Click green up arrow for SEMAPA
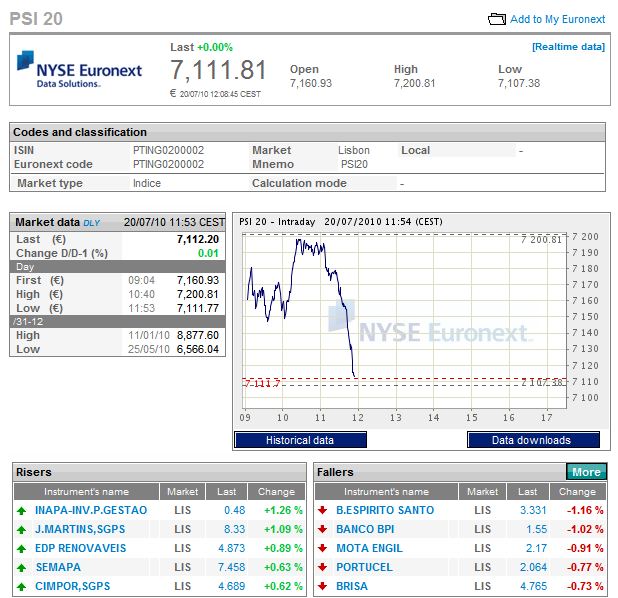Screen dimensions: 618x598 click(x=22, y=567)
